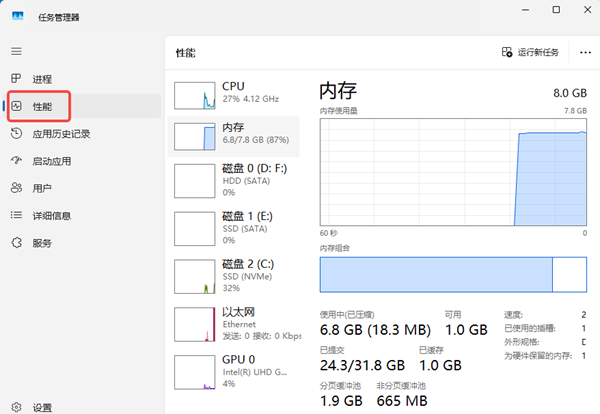Click 内存 6.8/7.8 GB (87%) entry
The image size is (600, 414).
[x=233, y=136]
